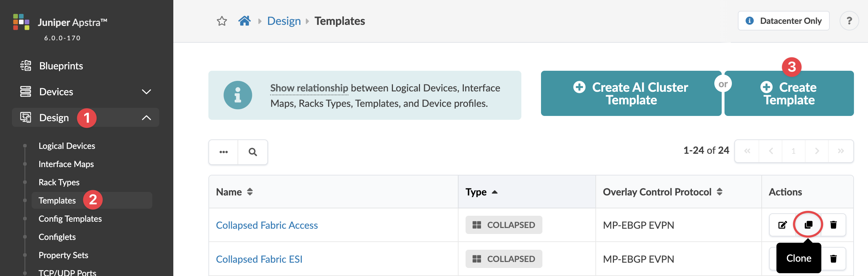The image size is (868, 276).
Task: Delete the Collapsed Fabric ESI template
Action: [x=834, y=259]
